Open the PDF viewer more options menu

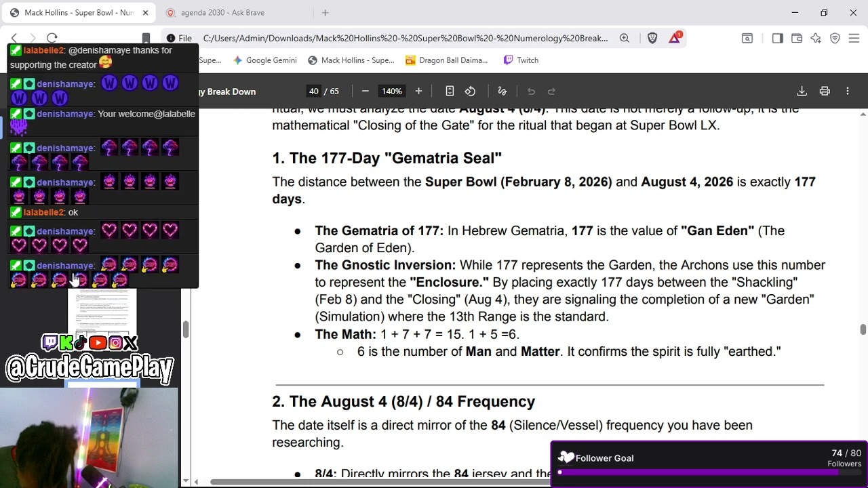tap(848, 91)
